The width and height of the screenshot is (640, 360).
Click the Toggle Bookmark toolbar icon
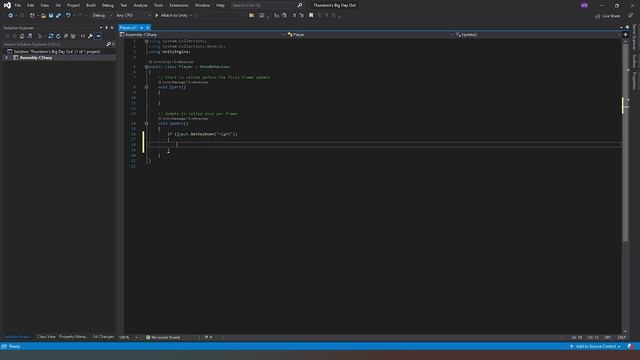tap(311, 16)
